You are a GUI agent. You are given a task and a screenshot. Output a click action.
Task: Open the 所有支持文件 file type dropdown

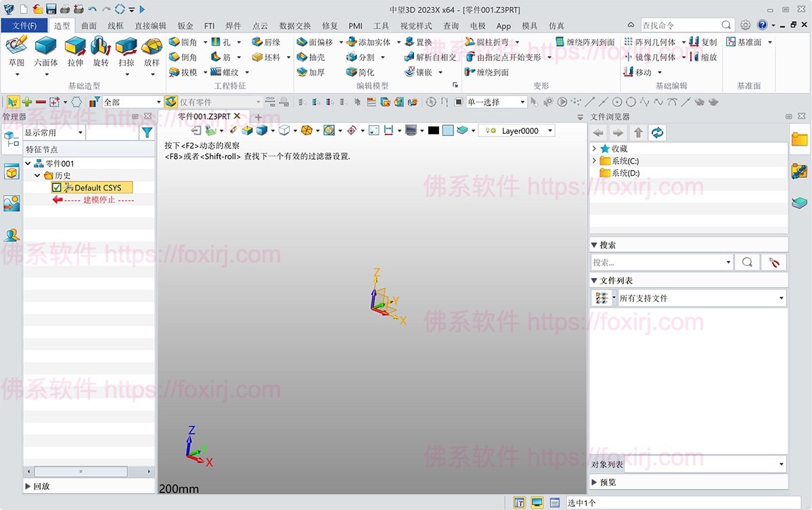tap(781, 298)
